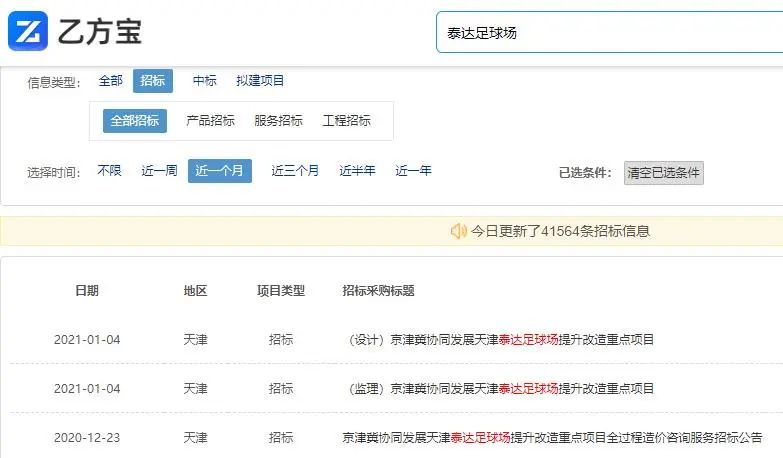Click 天津 in the 监理 project row
The width and height of the screenshot is (783, 458).
tap(195, 389)
